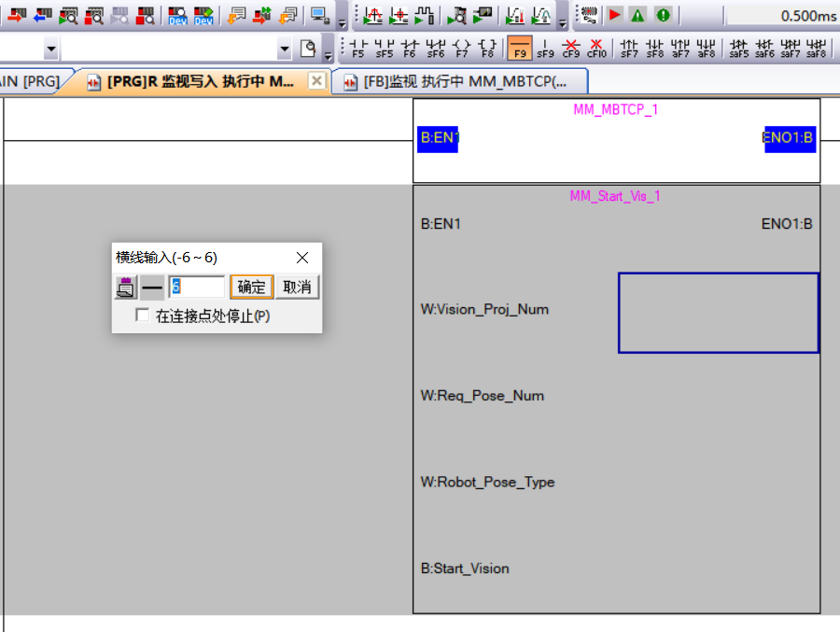Expand overflow options beside the search icon
Image resolution: width=840 pixels, height=632 pixels.
[x=328, y=56]
